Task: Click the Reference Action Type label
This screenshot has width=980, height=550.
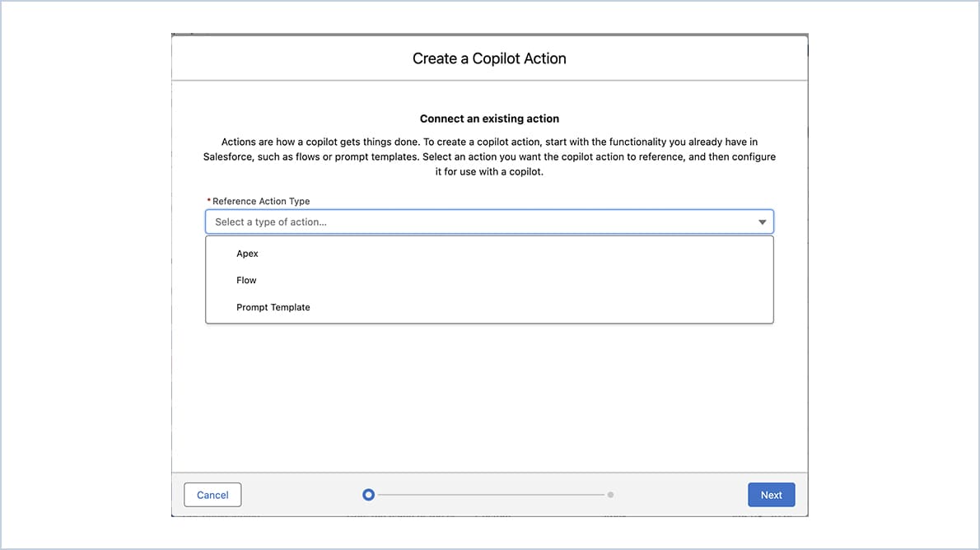Action: (x=260, y=201)
